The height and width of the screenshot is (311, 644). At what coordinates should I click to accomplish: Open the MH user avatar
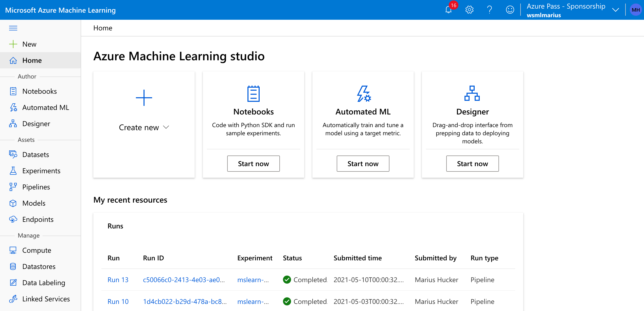point(635,10)
